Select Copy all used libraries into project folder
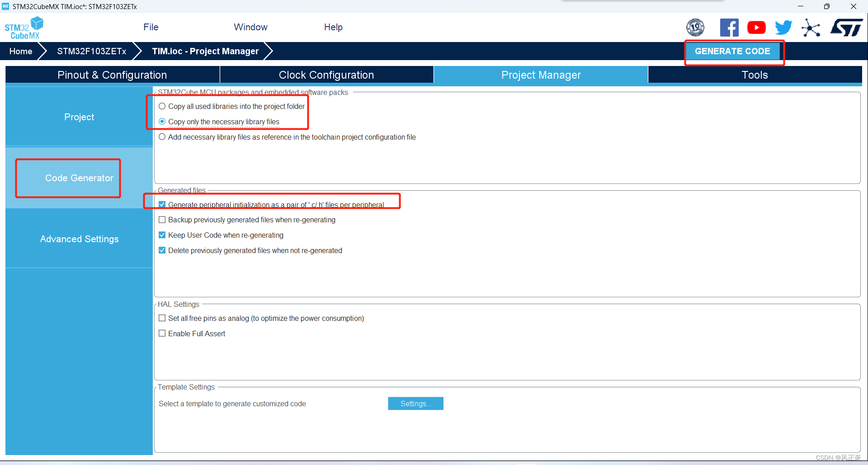 pyautogui.click(x=232, y=106)
